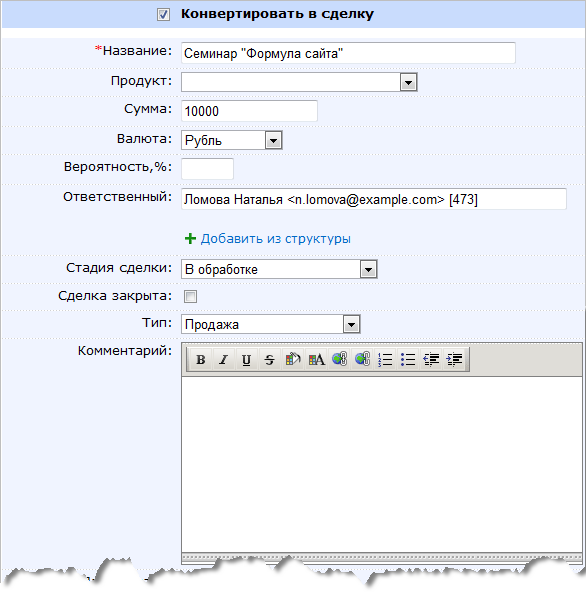The height and width of the screenshot is (599, 586).
Task: Increase indent in comment editor
Action: click(454, 359)
